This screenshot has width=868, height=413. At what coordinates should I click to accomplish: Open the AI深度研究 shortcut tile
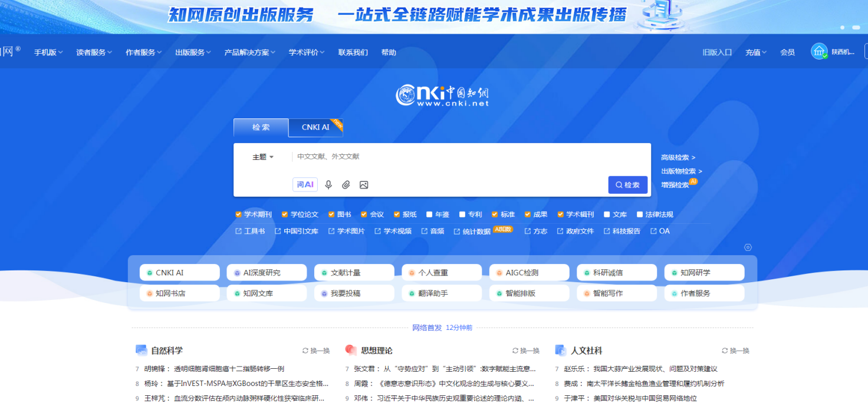tap(267, 273)
